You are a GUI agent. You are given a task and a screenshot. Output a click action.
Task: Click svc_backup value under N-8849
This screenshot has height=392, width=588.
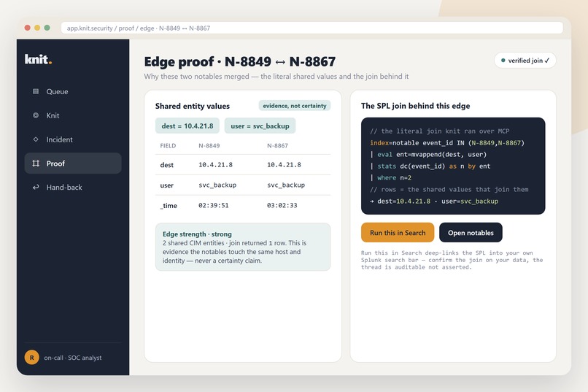coord(217,185)
